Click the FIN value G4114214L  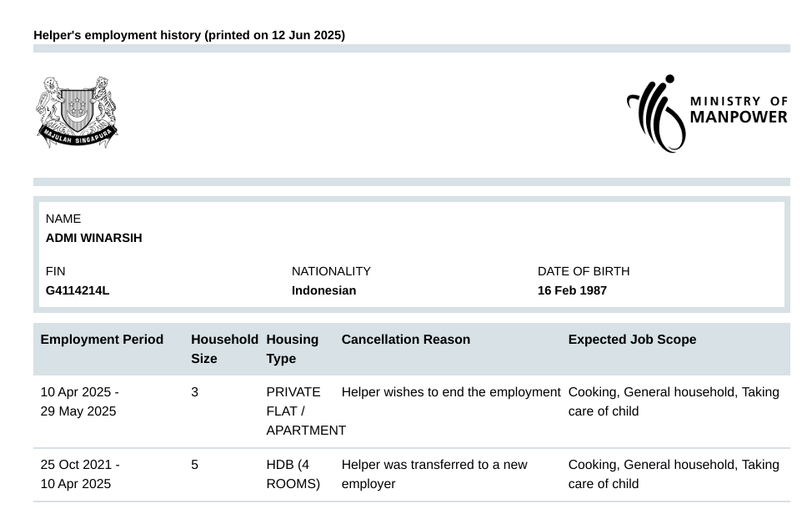tap(78, 290)
